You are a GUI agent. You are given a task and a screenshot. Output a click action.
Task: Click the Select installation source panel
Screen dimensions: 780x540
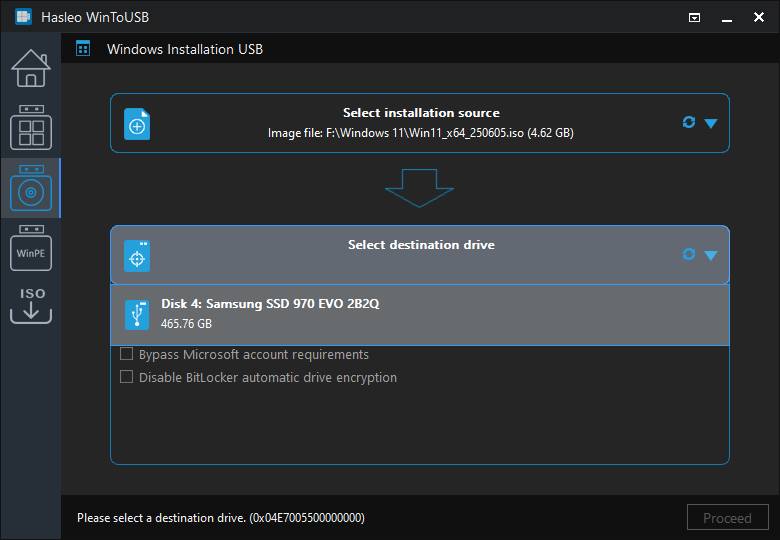tap(420, 123)
